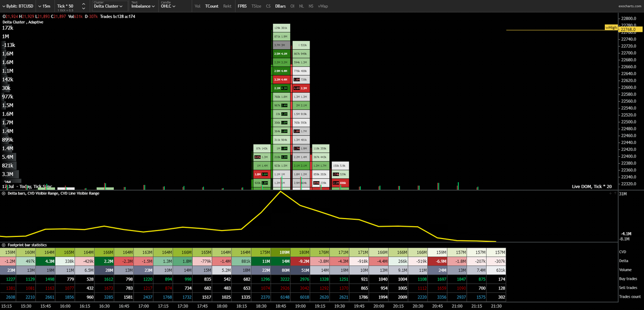This screenshot has width=644, height=310.
Task: Click the CVD row label
Action: (x=624, y=252)
